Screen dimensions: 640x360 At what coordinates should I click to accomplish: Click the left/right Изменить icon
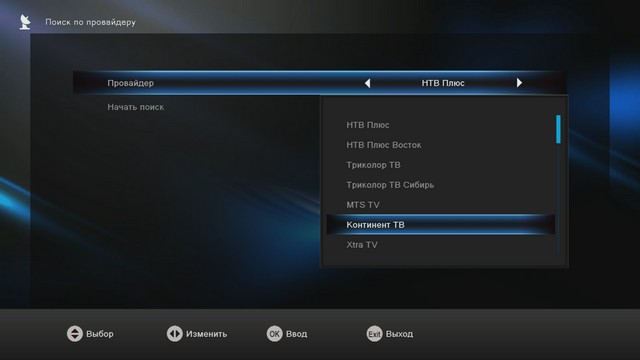coord(175,333)
